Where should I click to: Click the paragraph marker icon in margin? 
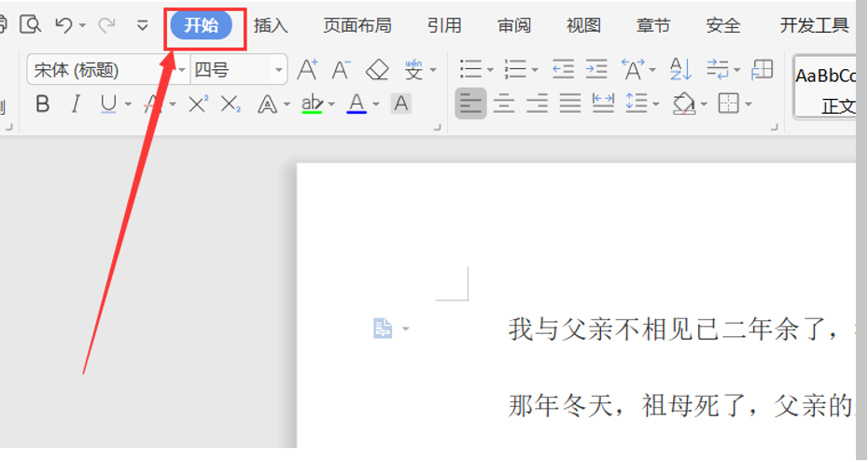point(383,329)
